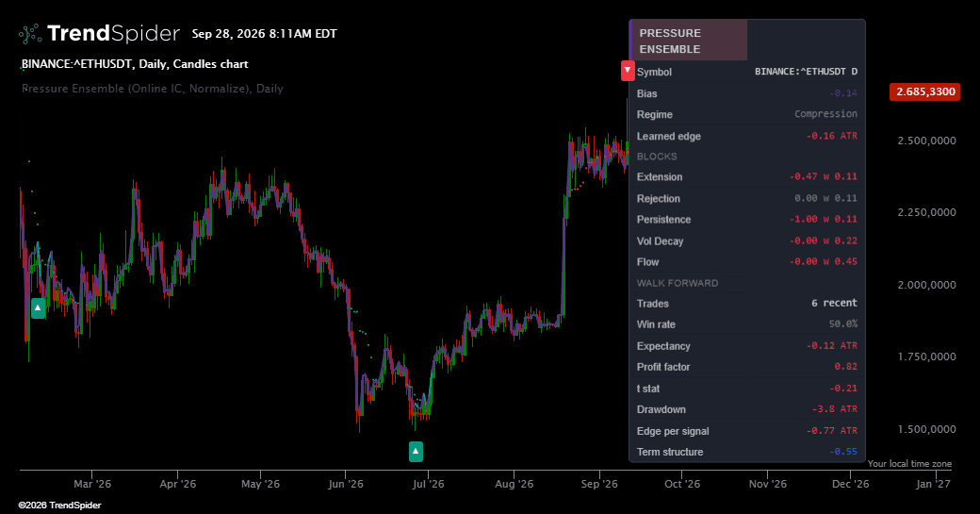The image size is (980, 514).
Task: Click the t stat value -0.21
Action: [x=843, y=389]
